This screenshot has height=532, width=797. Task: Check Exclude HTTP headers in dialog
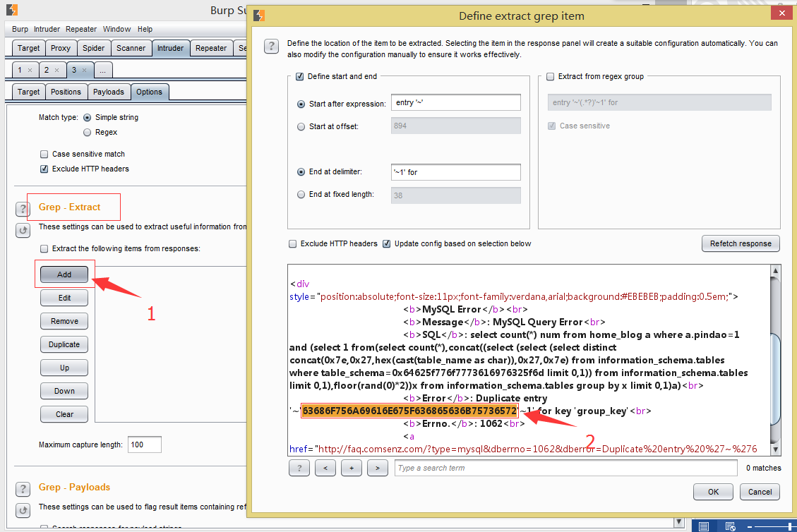tap(292, 244)
